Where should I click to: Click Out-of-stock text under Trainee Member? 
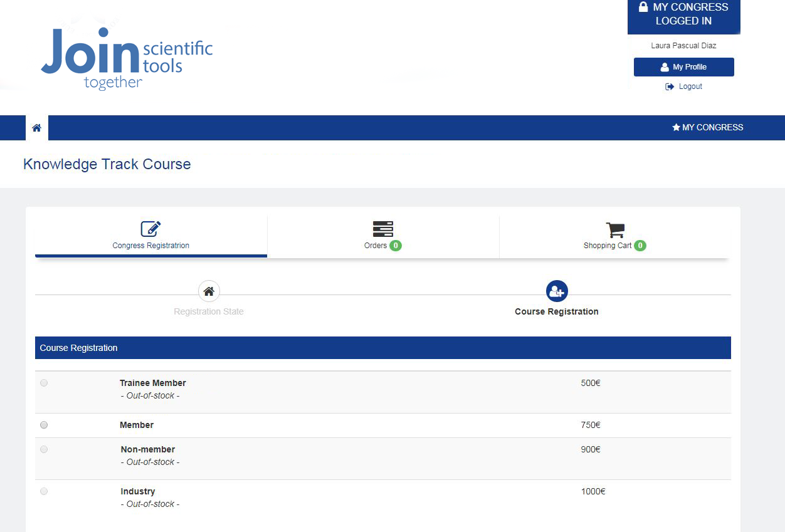(x=150, y=396)
